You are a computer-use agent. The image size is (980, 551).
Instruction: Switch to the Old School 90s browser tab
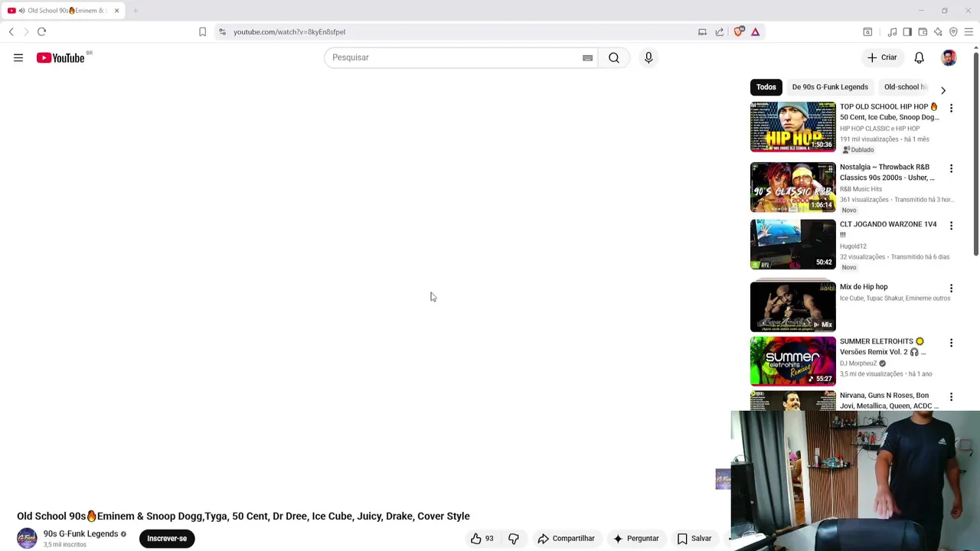pyautogui.click(x=64, y=11)
